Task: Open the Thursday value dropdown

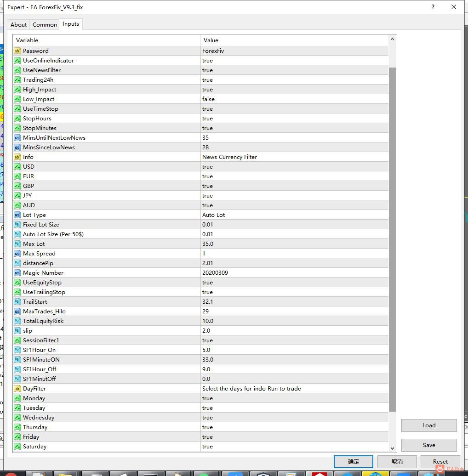Action: point(294,427)
